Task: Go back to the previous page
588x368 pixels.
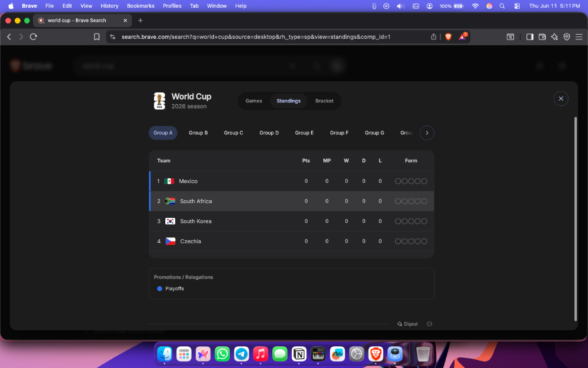Action: coord(9,37)
